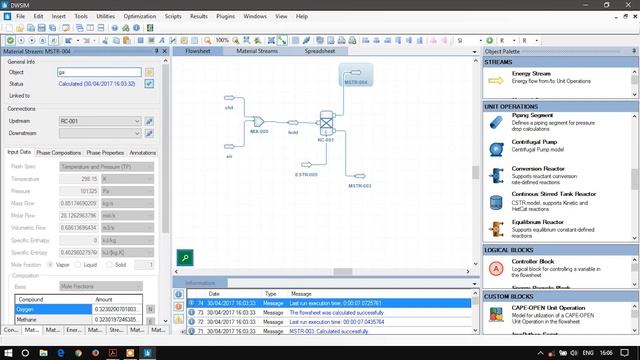Select the Liquid radio button
The width and height of the screenshot is (640, 360).
point(78,264)
